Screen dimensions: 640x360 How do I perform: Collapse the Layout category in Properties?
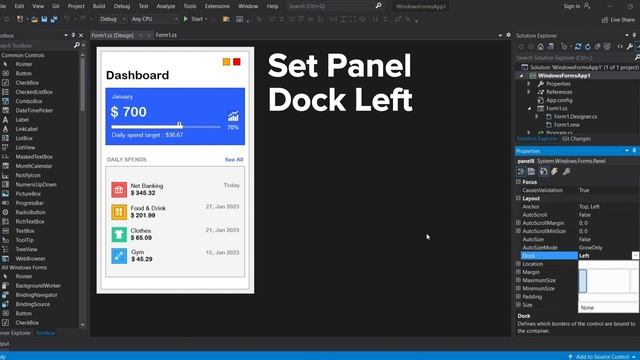click(518, 198)
